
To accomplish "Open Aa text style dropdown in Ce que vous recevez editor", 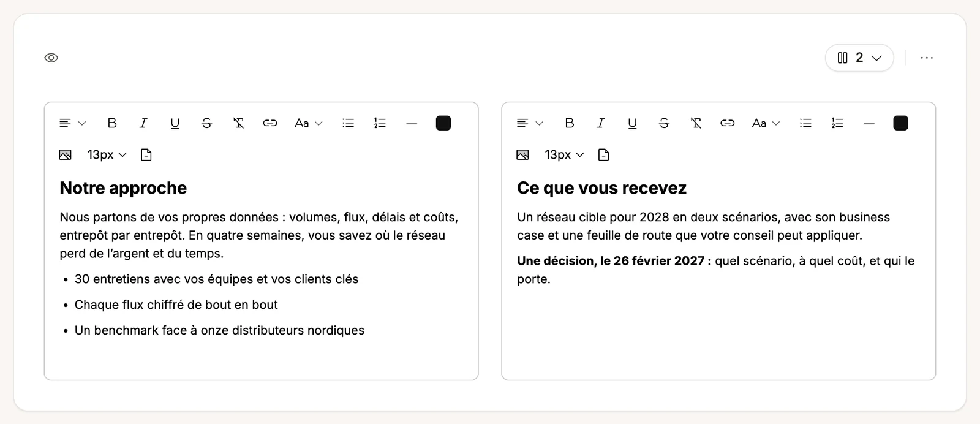I will tap(766, 123).
